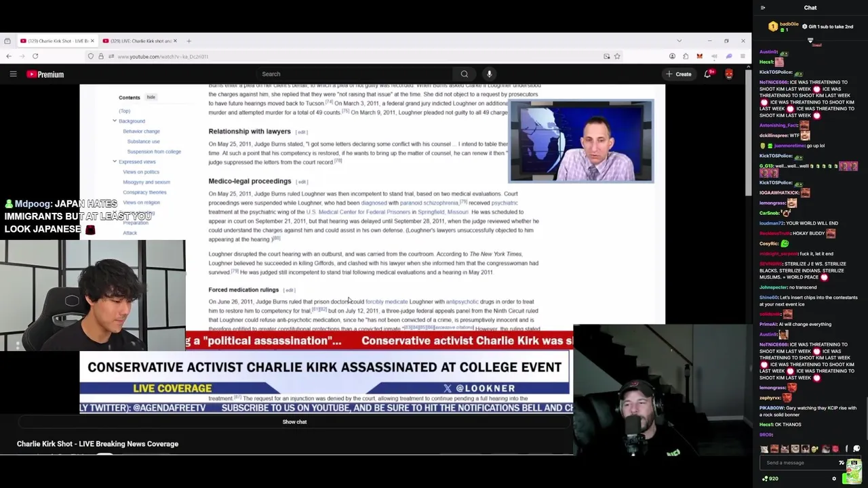The height and width of the screenshot is (488, 868).
Task: Jump to (Top) in contents
Action: (x=124, y=111)
